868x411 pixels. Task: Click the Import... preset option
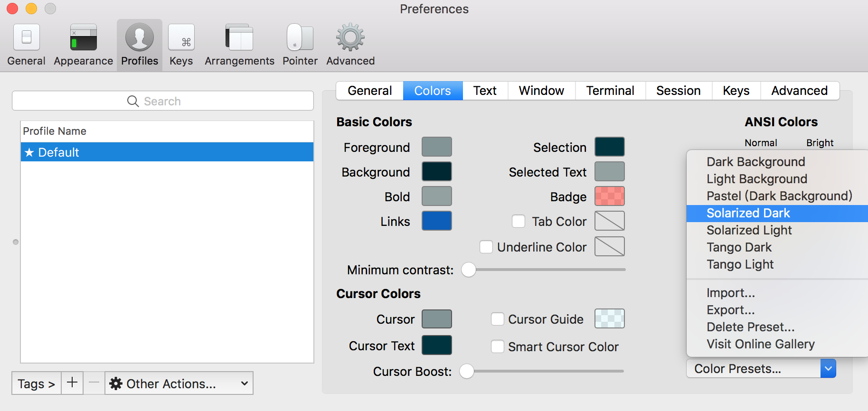(730, 293)
